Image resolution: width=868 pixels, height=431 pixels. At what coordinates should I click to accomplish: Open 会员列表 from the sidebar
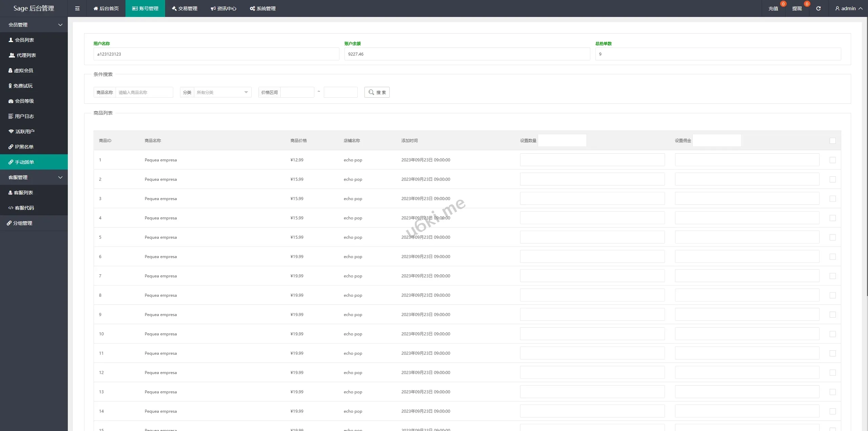[24, 40]
